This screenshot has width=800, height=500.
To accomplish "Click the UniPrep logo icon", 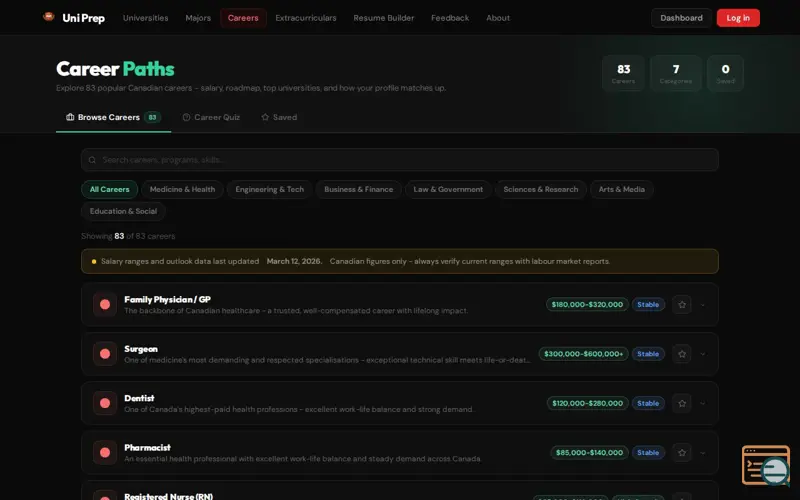I will pyautogui.click(x=48, y=17).
